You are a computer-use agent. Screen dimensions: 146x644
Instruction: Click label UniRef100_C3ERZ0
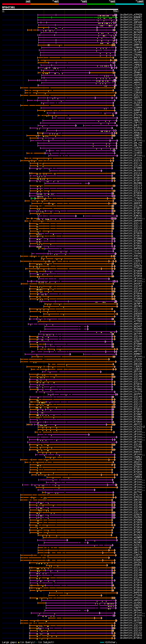[x=131, y=366]
